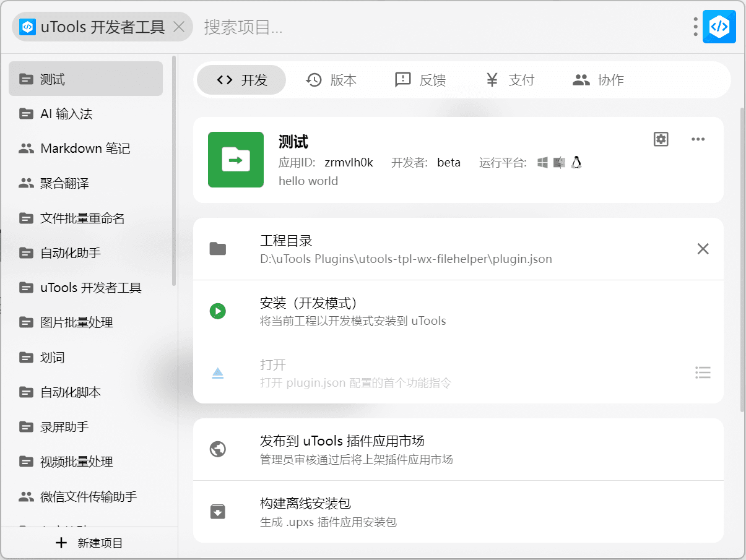Screen dimensions: 746x560
Task: Click the developer name beta
Action: 449,163
